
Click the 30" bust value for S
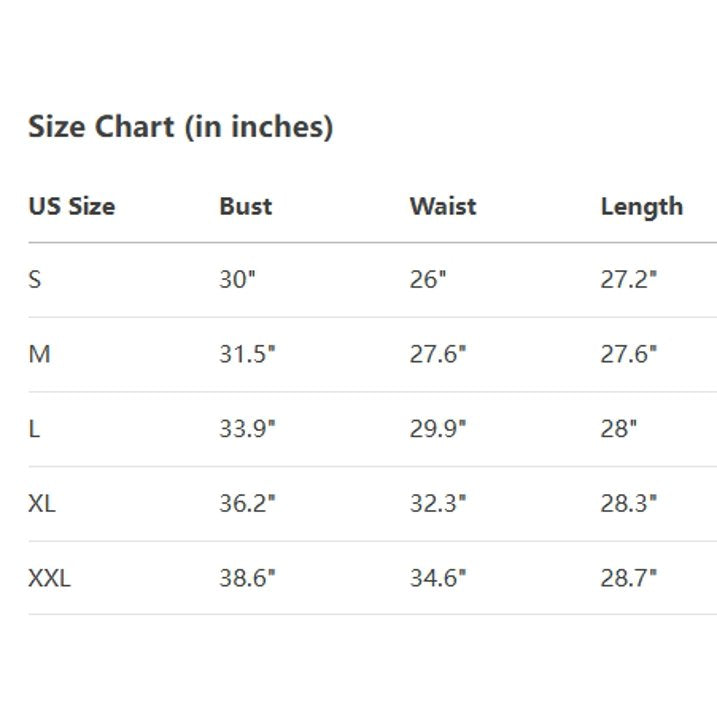(x=238, y=280)
